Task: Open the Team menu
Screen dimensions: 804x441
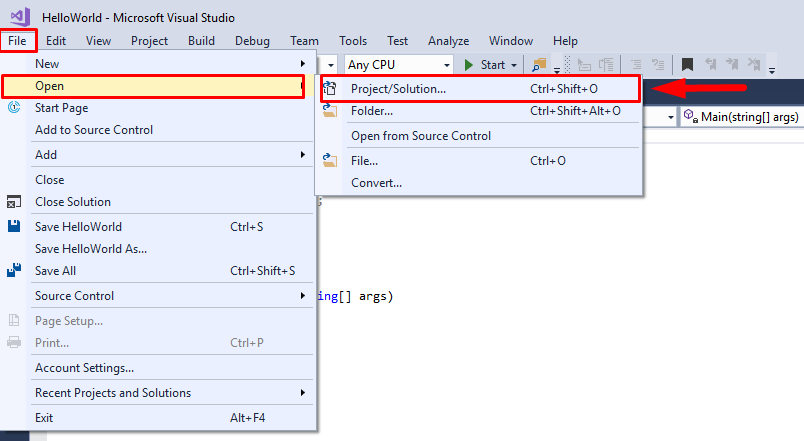Action: [x=305, y=41]
